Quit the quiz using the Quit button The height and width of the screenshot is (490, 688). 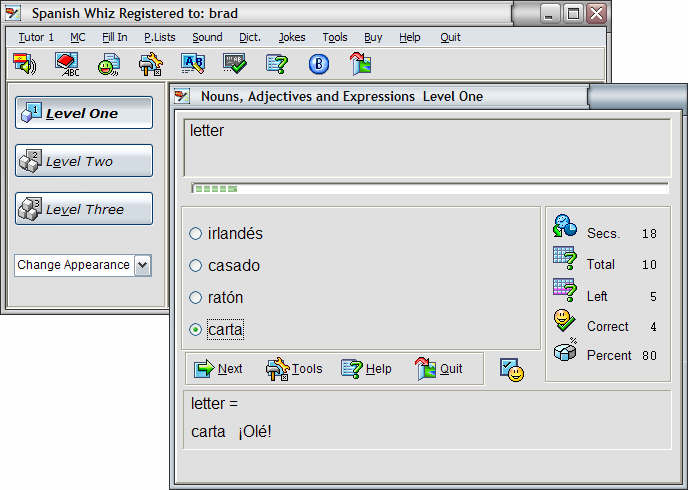tap(438, 368)
